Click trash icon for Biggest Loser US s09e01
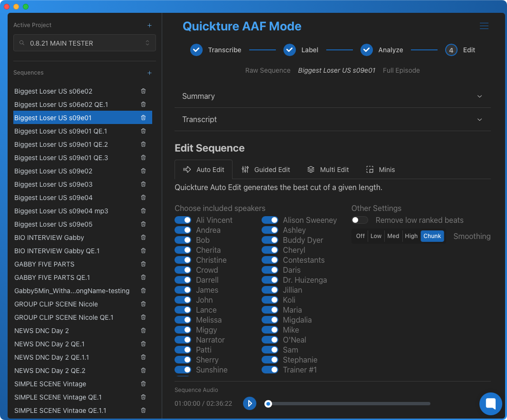The height and width of the screenshot is (420, 507). (143, 118)
